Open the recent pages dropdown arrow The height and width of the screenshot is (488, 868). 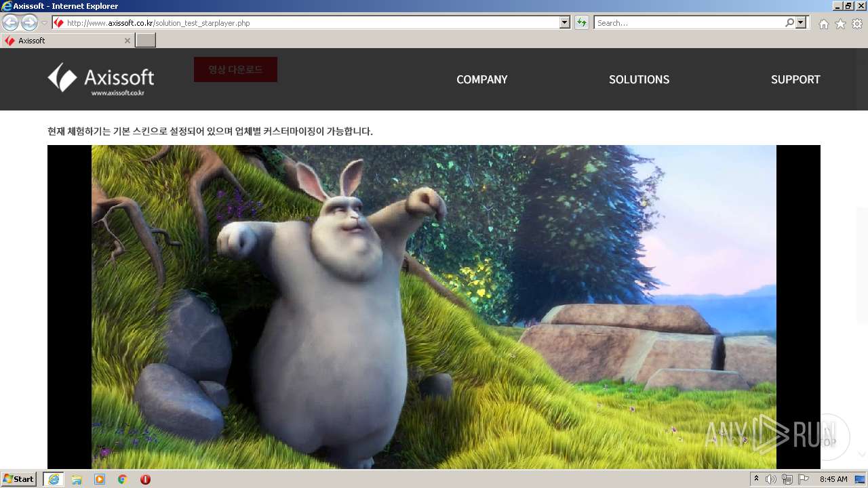coord(44,23)
